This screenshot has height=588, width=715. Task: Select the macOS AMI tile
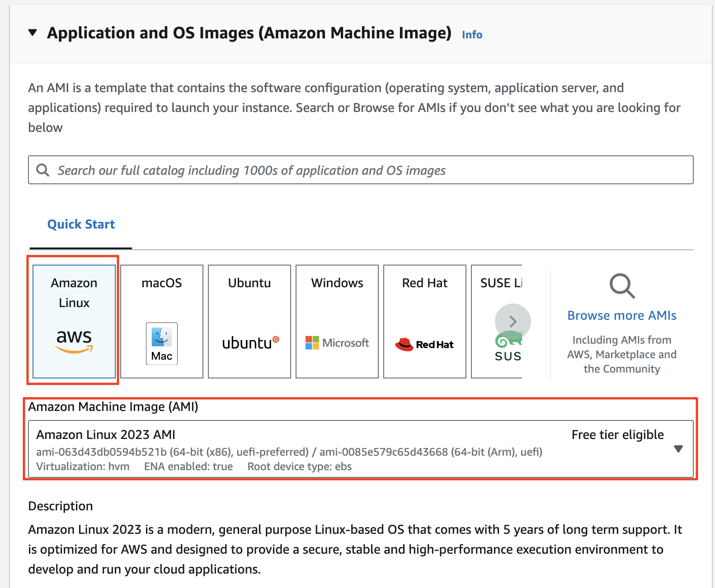click(162, 321)
